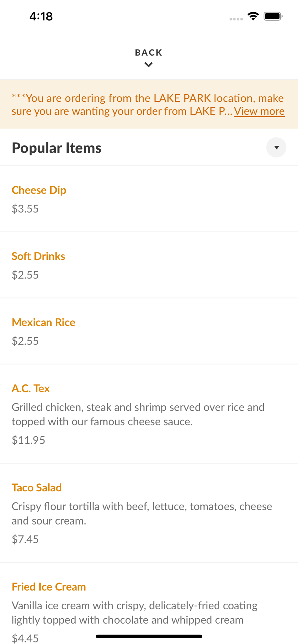298x644 pixels.
Task: Tap the home indicator bar
Action: tap(149, 636)
